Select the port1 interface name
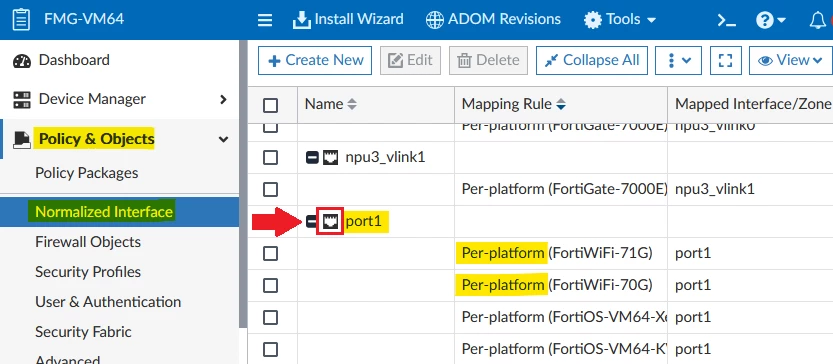 click(x=364, y=221)
